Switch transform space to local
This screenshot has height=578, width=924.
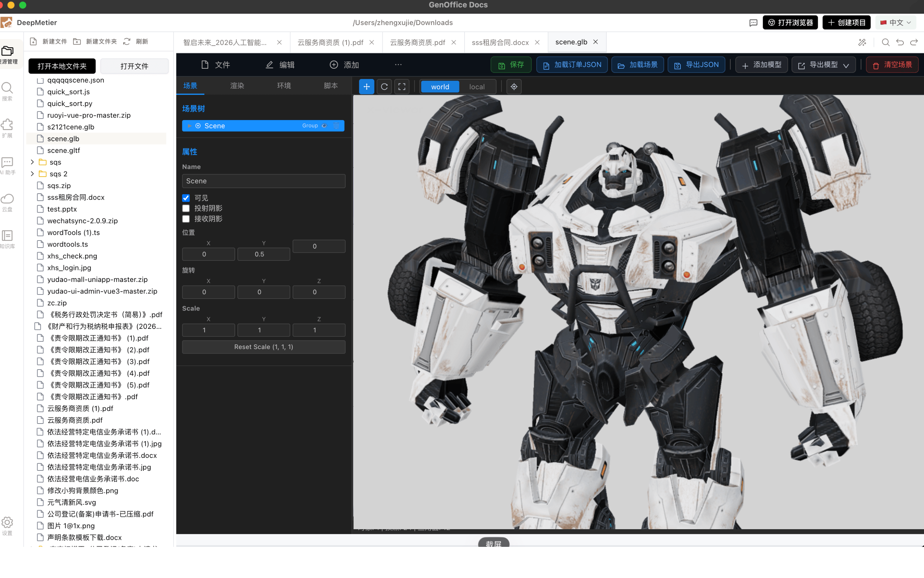(477, 87)
